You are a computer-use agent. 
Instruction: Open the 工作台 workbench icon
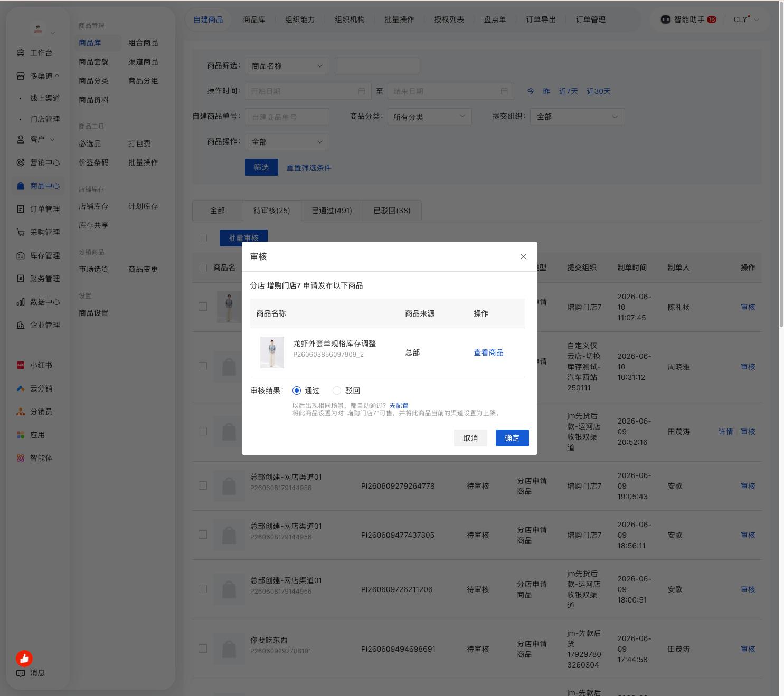(x=21, y=53)
